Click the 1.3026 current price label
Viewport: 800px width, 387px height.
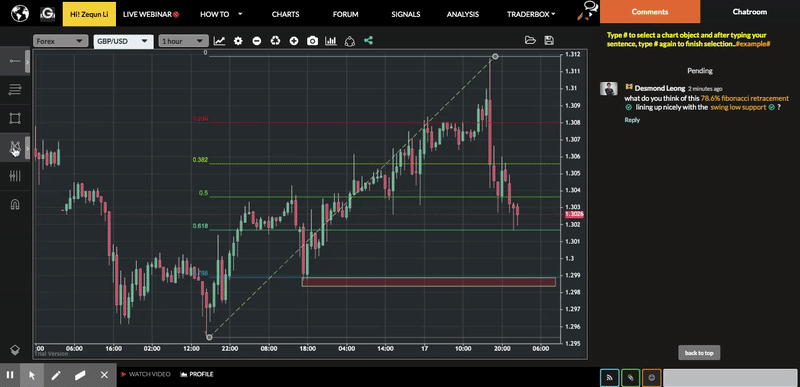(x=574, y=215)
